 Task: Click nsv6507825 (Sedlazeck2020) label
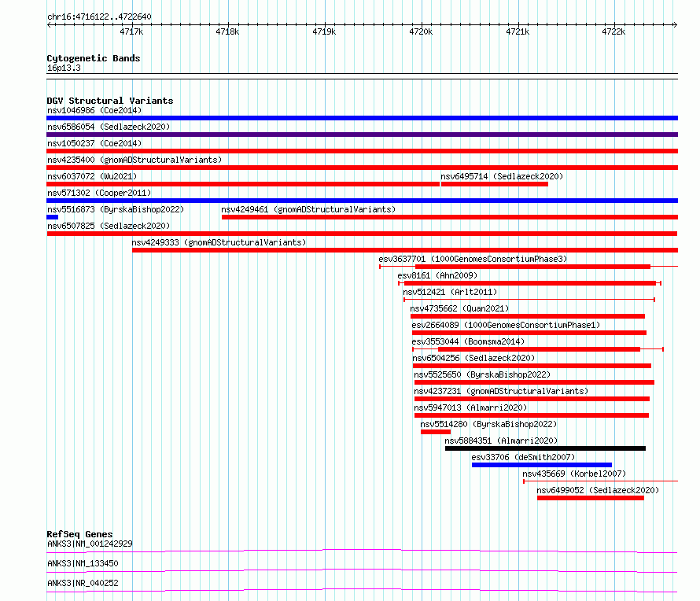point(109,226)
